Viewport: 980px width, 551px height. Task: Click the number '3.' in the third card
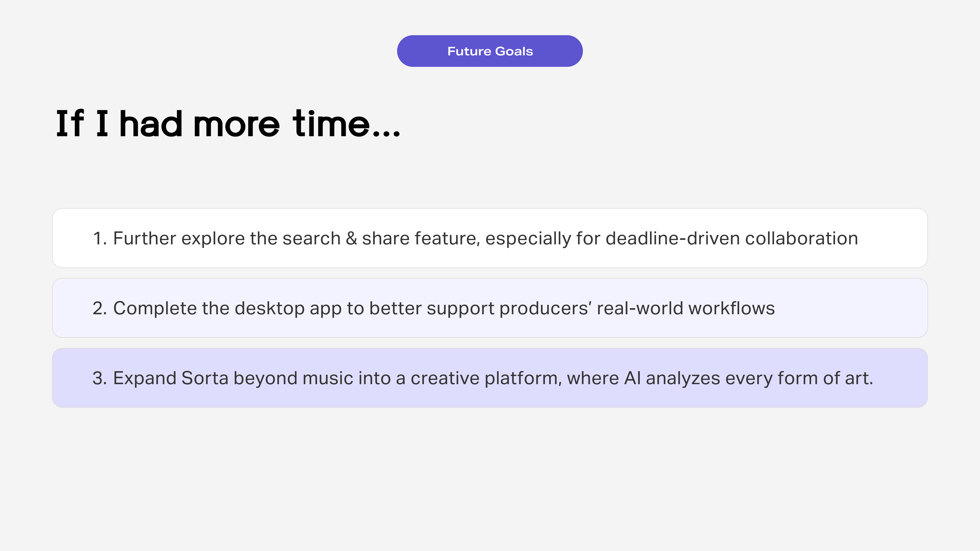(100, 378)
